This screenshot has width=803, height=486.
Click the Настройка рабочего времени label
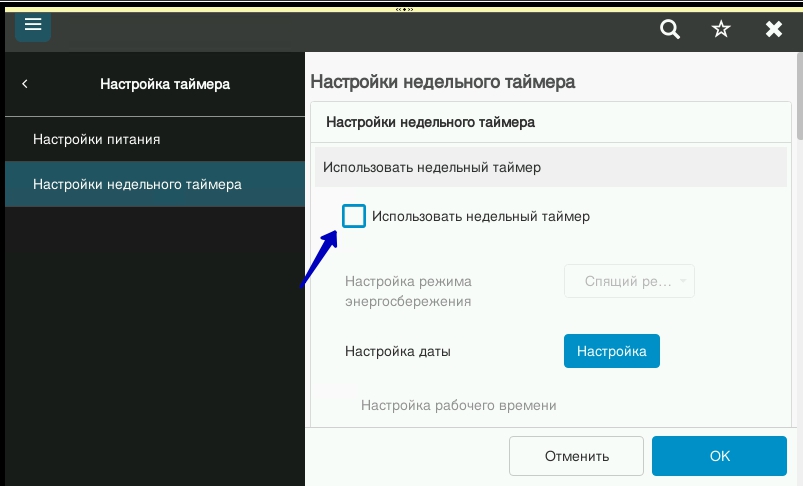click(458, 405)
